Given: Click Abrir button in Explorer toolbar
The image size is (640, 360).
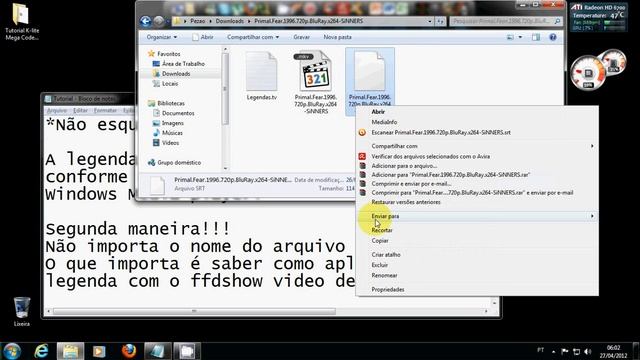Looking at the screenshot, I should pos(202,37).
